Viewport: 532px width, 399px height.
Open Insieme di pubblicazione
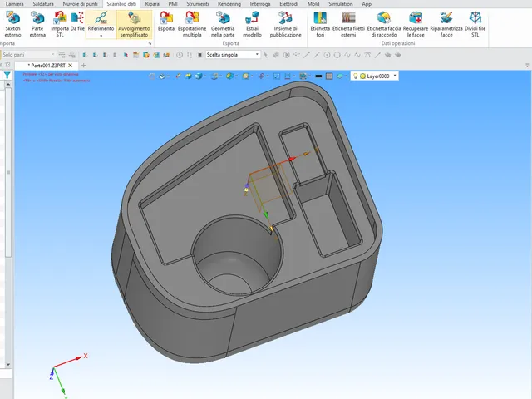tap(285, 24)
